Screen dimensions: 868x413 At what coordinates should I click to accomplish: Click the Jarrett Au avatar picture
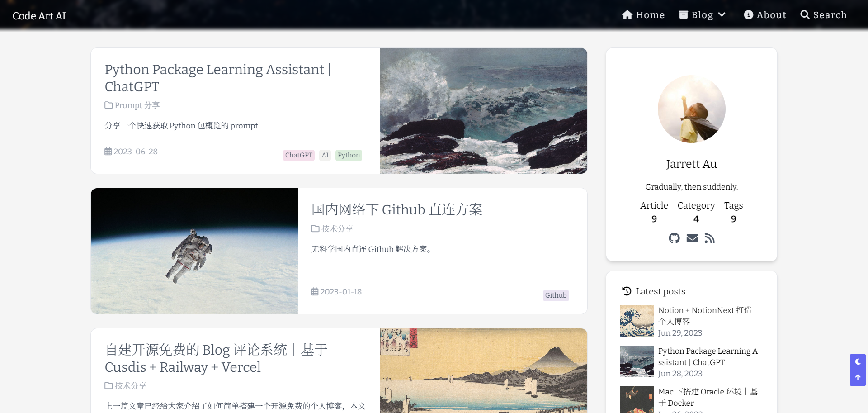point(692,109)
